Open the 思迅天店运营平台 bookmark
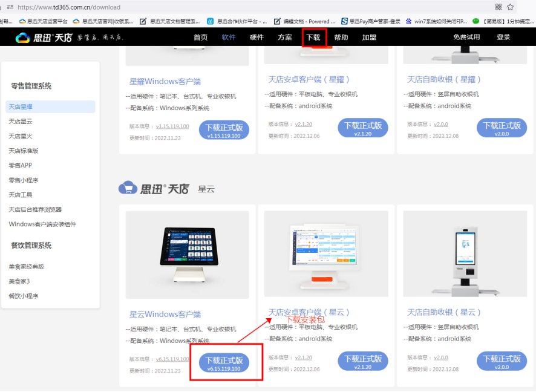 [43, 21]
